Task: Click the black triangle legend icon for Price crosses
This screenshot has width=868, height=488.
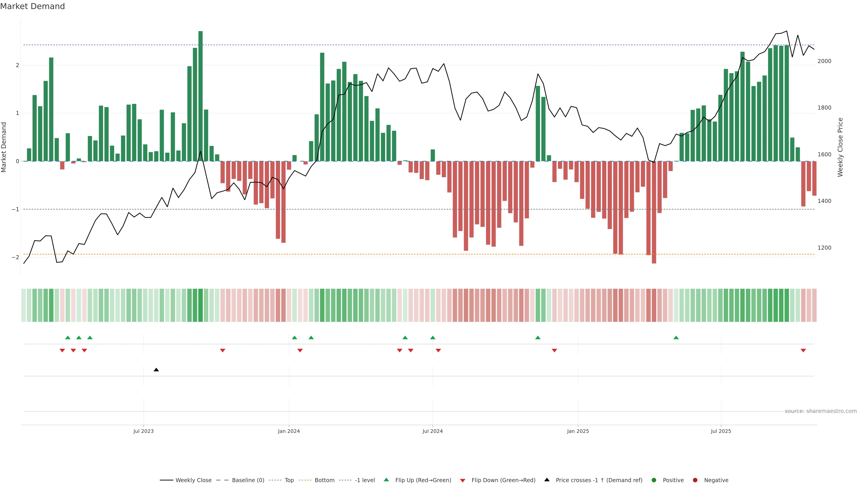Action: [x=547, y=480]
